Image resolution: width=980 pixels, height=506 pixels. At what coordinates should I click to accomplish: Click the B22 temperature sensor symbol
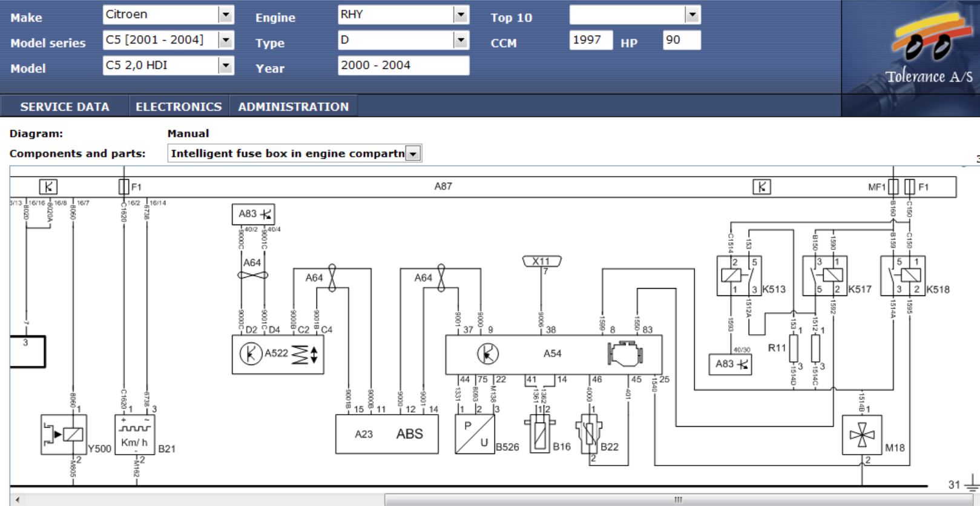589,434
